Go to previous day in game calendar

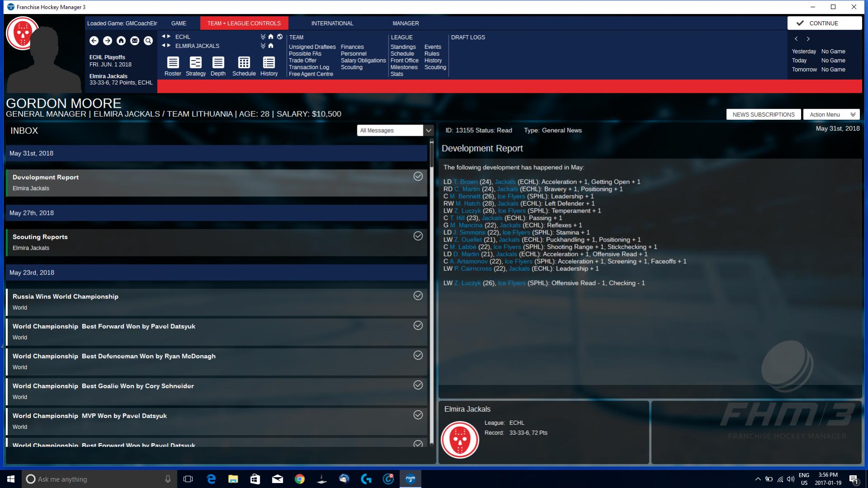(x=796, y=39)
